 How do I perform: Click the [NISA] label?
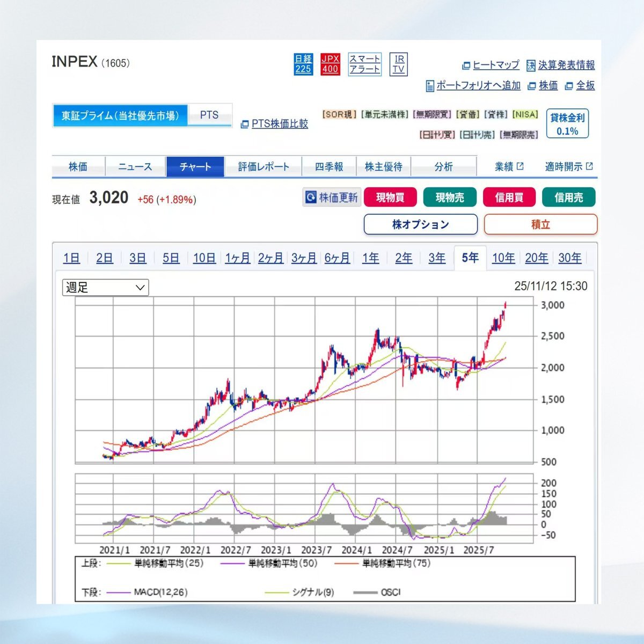click(525, 115)
